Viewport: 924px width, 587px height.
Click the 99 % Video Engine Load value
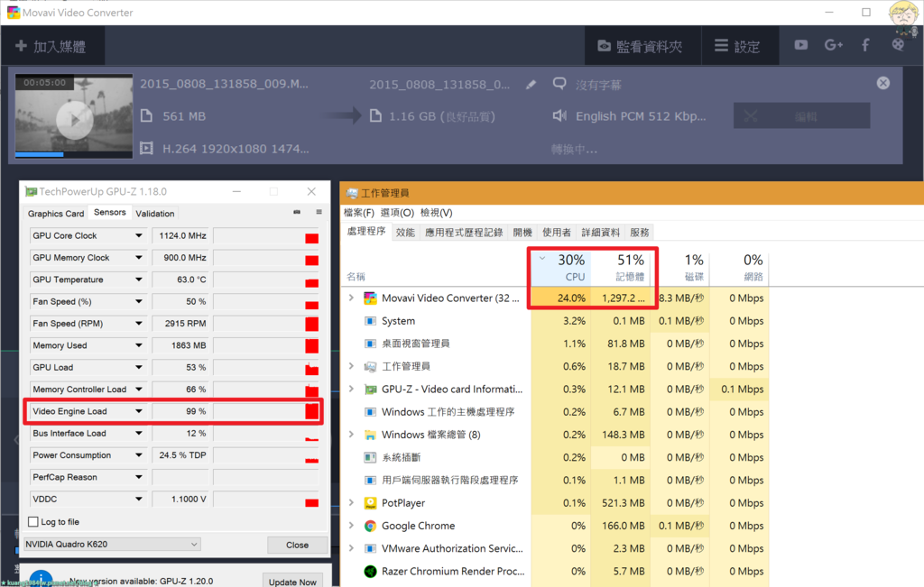point(196,411)
